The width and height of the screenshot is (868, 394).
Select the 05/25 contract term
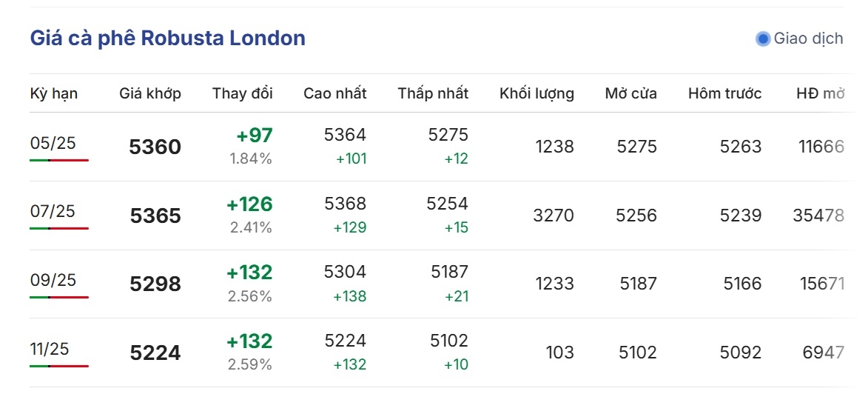(x=53, y=144)
